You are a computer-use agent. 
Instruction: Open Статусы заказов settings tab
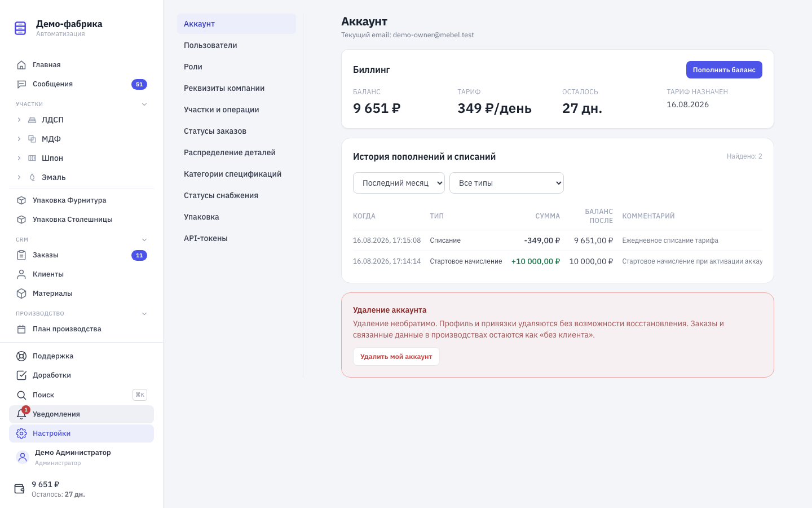236,131
